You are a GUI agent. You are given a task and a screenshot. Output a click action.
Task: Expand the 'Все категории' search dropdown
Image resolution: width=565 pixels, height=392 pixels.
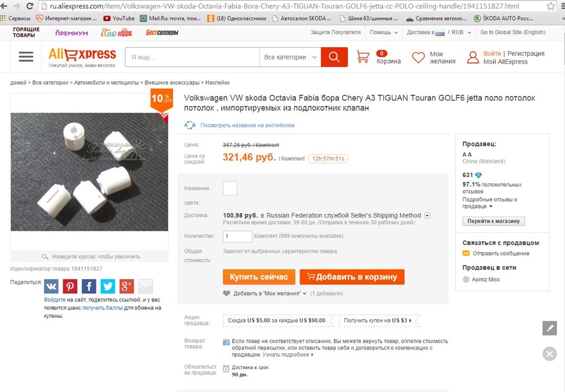[291, 57]
